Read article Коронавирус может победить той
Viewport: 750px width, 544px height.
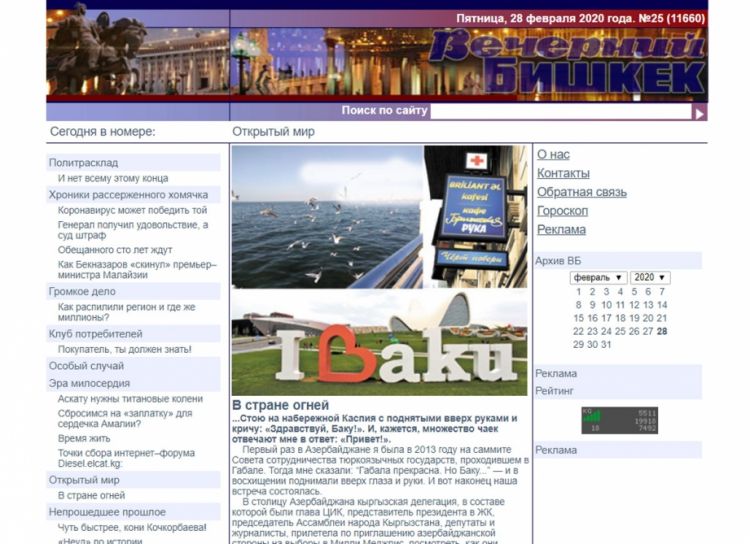(x=132, y=210)
